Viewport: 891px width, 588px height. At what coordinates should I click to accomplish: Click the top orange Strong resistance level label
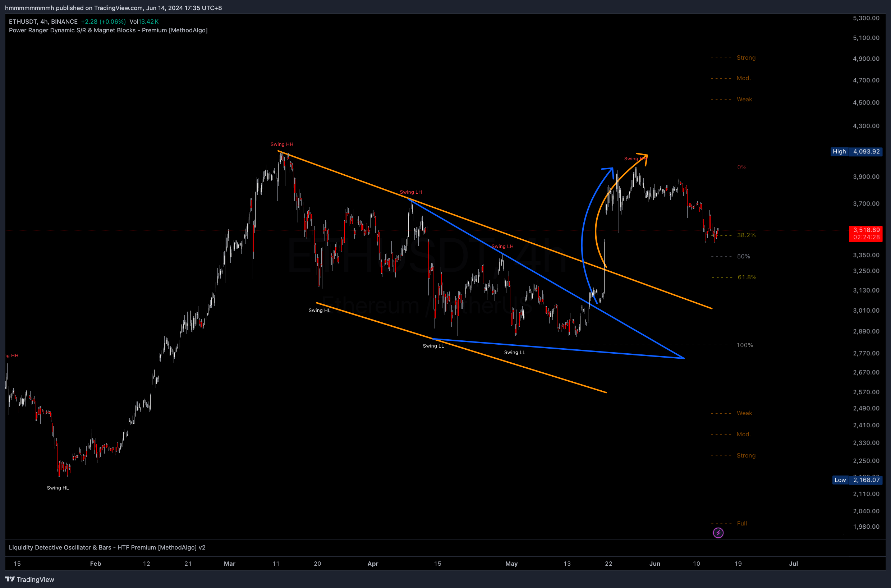click(745, 58)
